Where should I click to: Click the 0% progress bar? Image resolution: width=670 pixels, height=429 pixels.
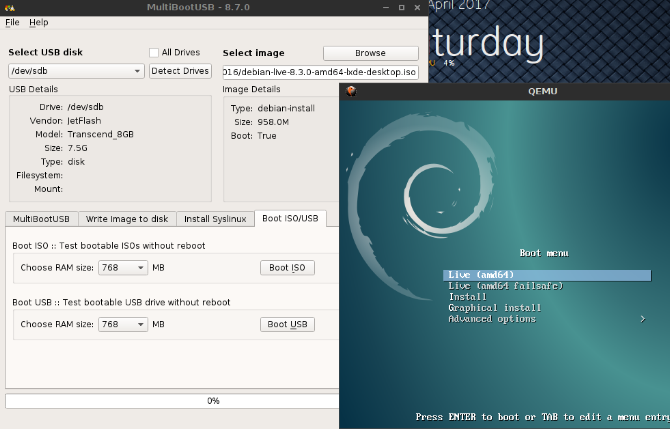coord(172,401)
